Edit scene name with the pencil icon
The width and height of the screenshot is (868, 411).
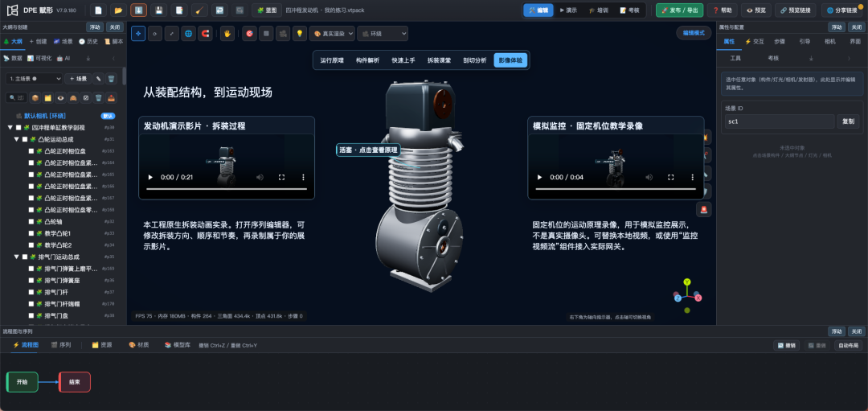(98, 79)
